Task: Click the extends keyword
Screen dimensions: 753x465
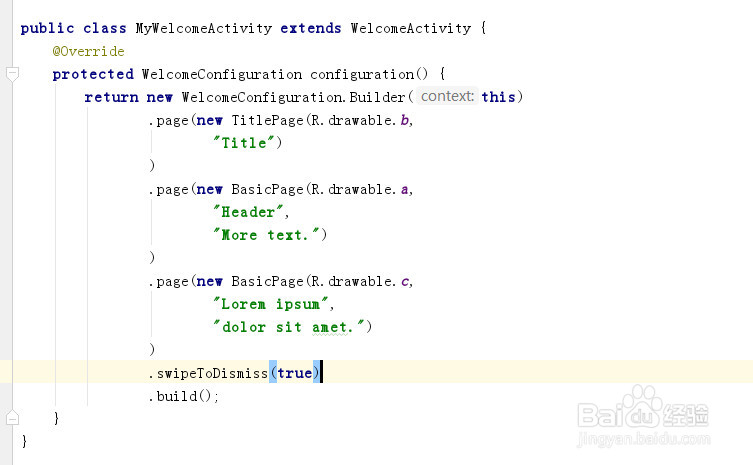Action: click(311, 28)
